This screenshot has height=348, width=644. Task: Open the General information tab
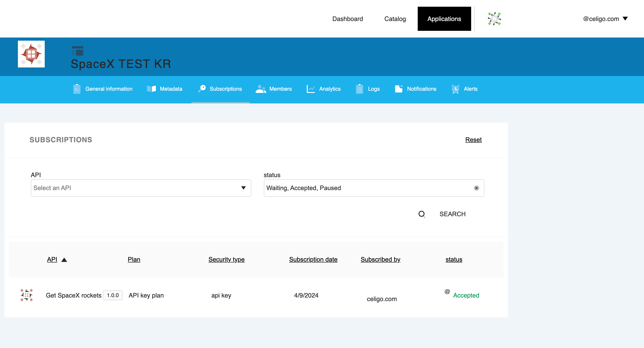(x=103, y=89)
